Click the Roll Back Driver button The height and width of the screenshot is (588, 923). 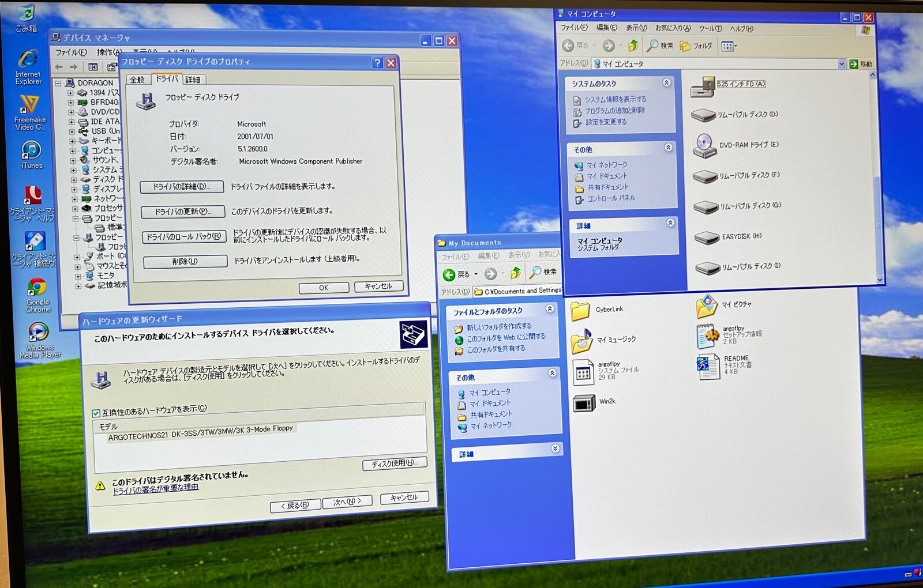coord(184,236)
